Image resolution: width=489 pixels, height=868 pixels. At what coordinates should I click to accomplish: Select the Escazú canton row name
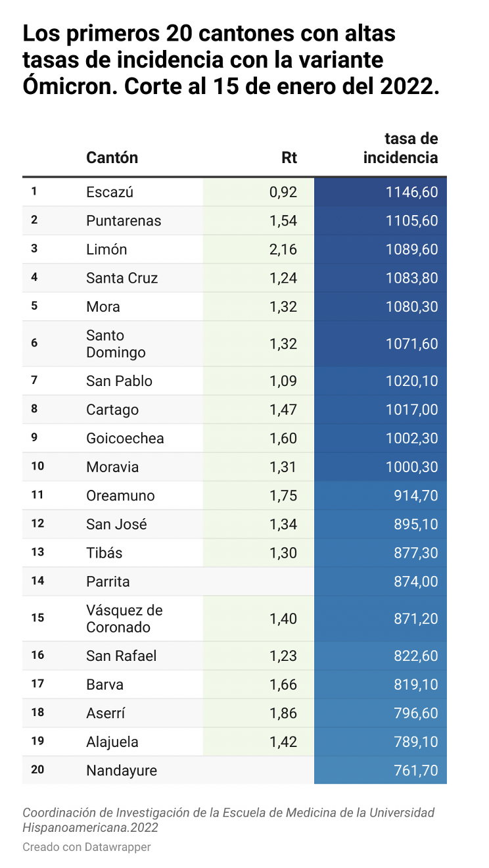110,192
